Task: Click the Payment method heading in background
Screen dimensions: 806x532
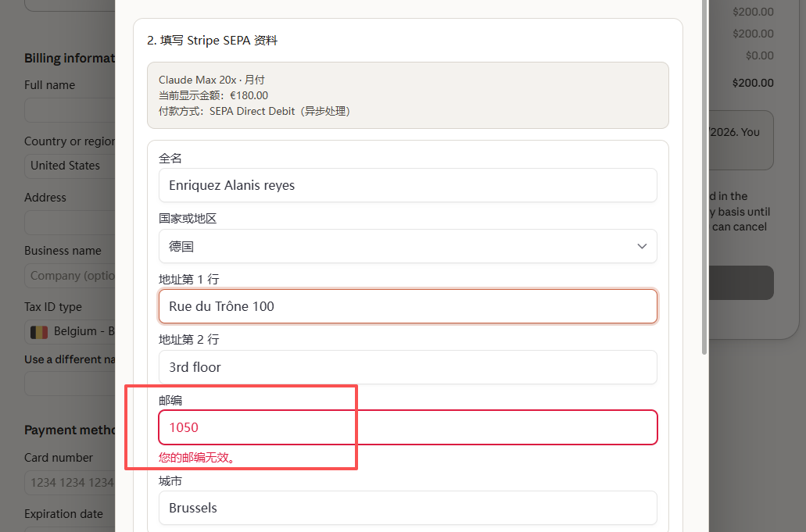Action: (x=70, y=430)
